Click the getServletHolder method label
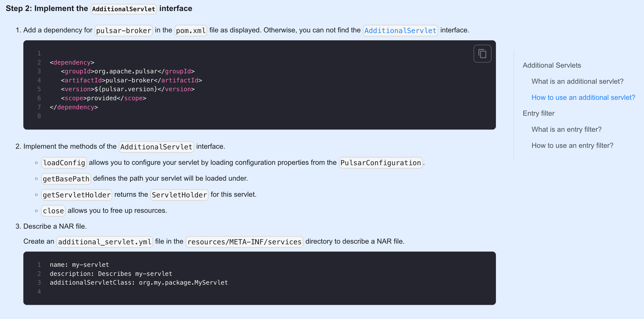644x319 pixels. click(76, 195)
